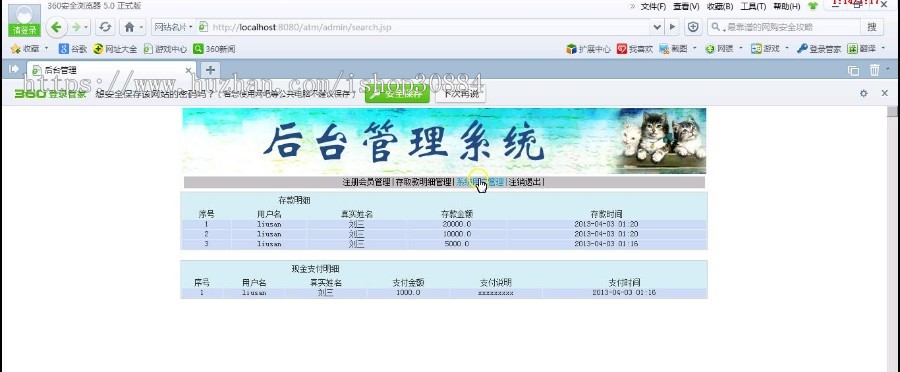Open the 网址大全 bookmark
The width and height of the screenshot is (900, 372).
click(x=115, y=49)
